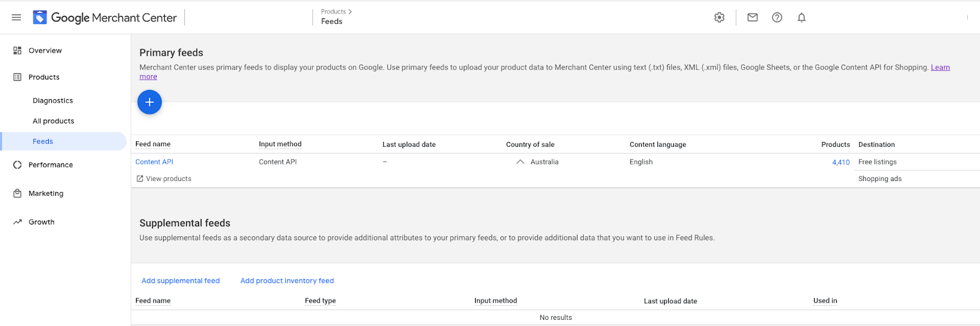Open the hamburger navigation menu
980x326 pixels.
click(17, 18)
